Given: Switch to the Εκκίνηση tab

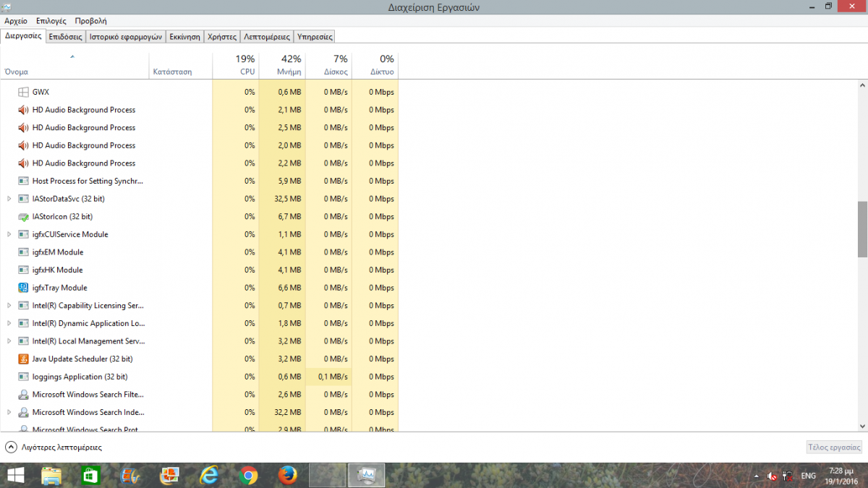Looking at the screenshot, I should pyautogui.click(x=184, y=36).
